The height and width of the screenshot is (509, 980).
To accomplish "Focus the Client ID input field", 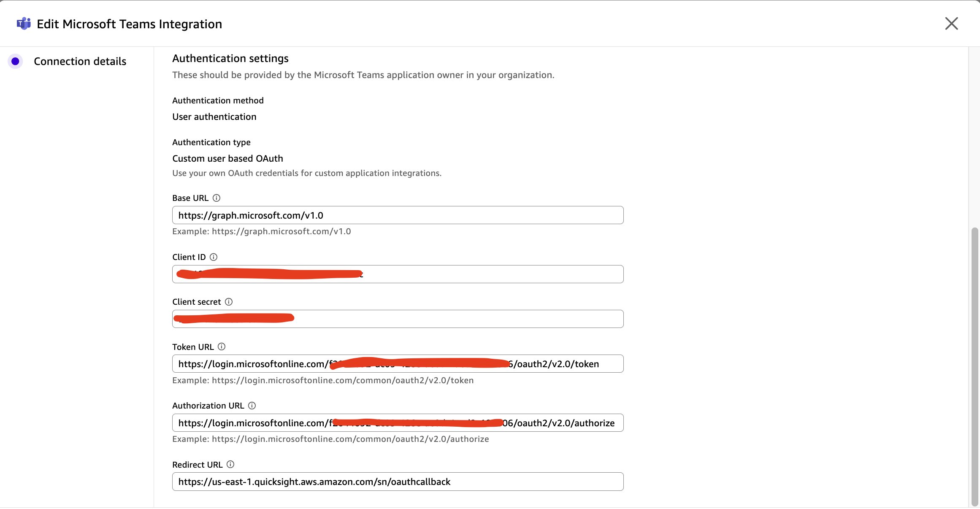I will [x=490, y=274].
